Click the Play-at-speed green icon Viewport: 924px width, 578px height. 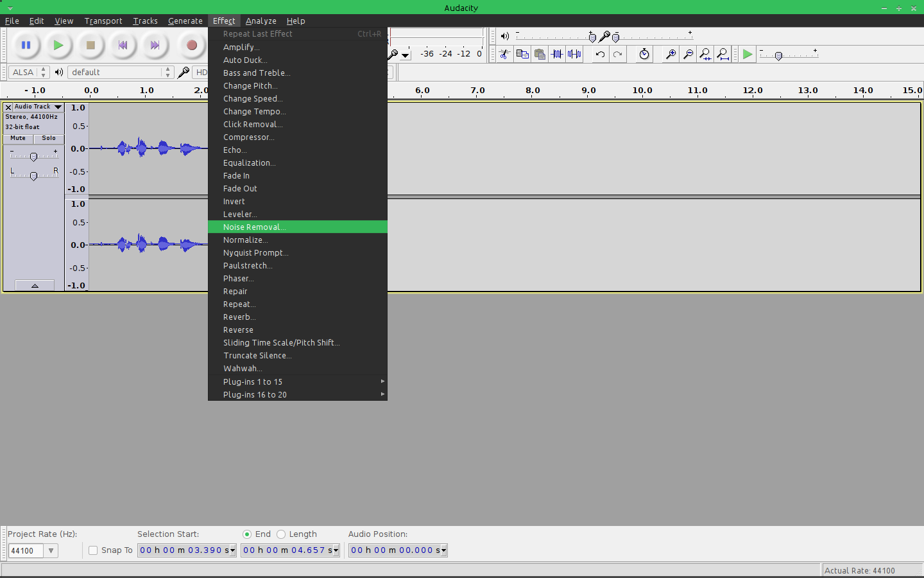(748, 54)
